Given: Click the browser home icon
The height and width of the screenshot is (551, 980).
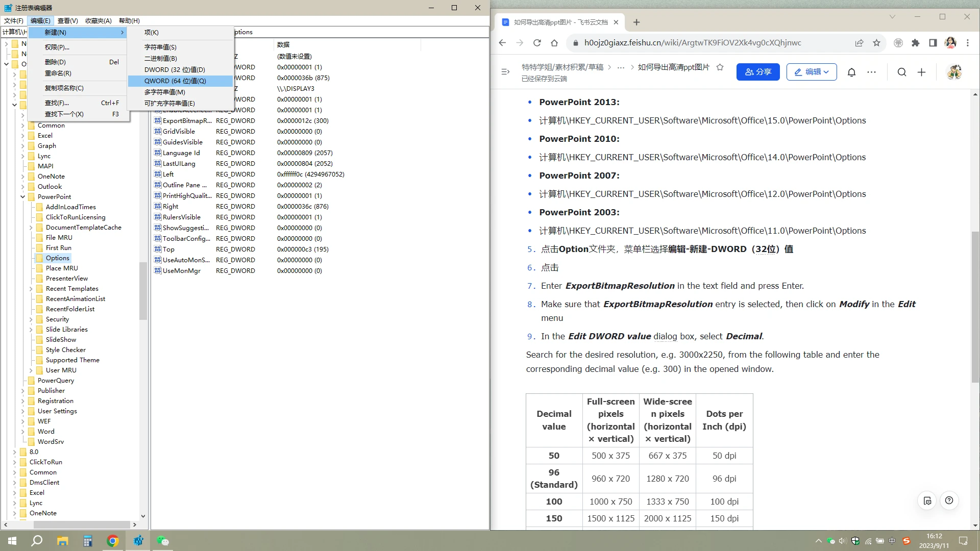Looking at the screenshot, I should coord(554,43).
